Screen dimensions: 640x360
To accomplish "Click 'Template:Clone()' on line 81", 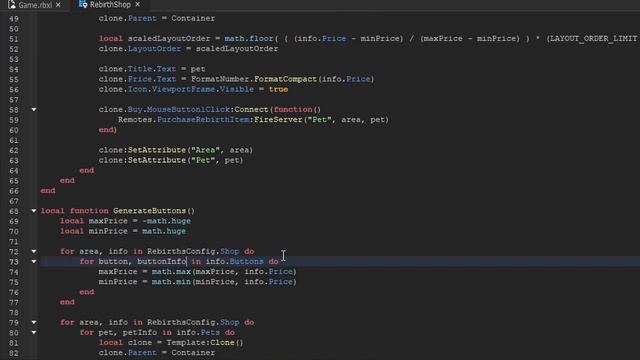I will pos(204,342).
